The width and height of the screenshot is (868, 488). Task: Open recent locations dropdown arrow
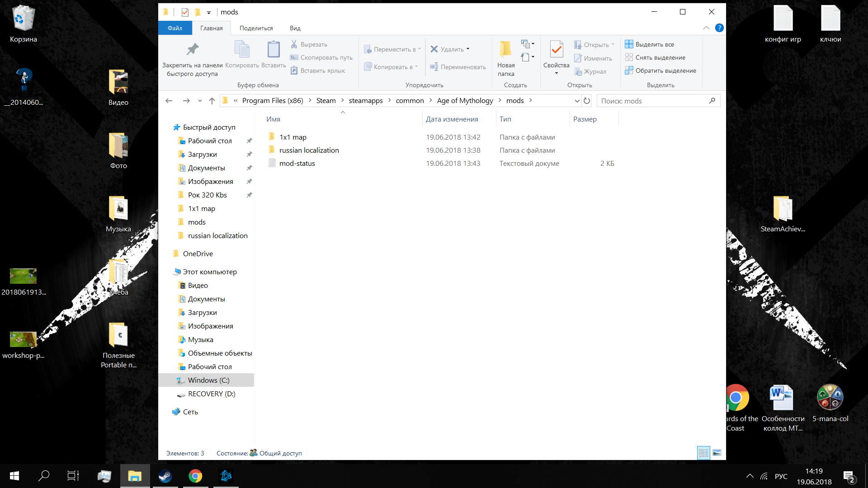[x=200, y=101]
